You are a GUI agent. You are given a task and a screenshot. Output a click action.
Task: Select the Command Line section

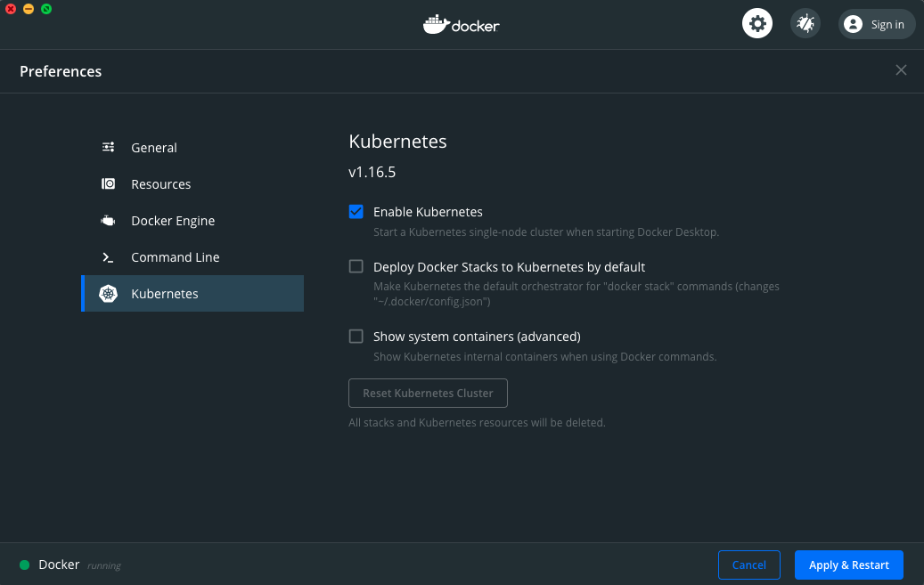(192, 256)
